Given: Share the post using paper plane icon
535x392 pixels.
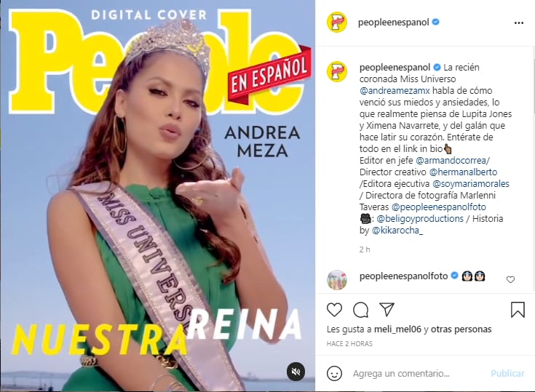Looking at the screenshot, I should click(387, 310).
